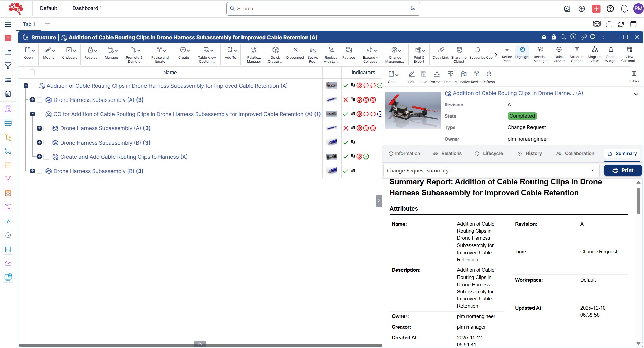The width and height of the screenshot is (644, 348).
Task: Click the Disconnect toolbar icon
Action: pos(295,50)
